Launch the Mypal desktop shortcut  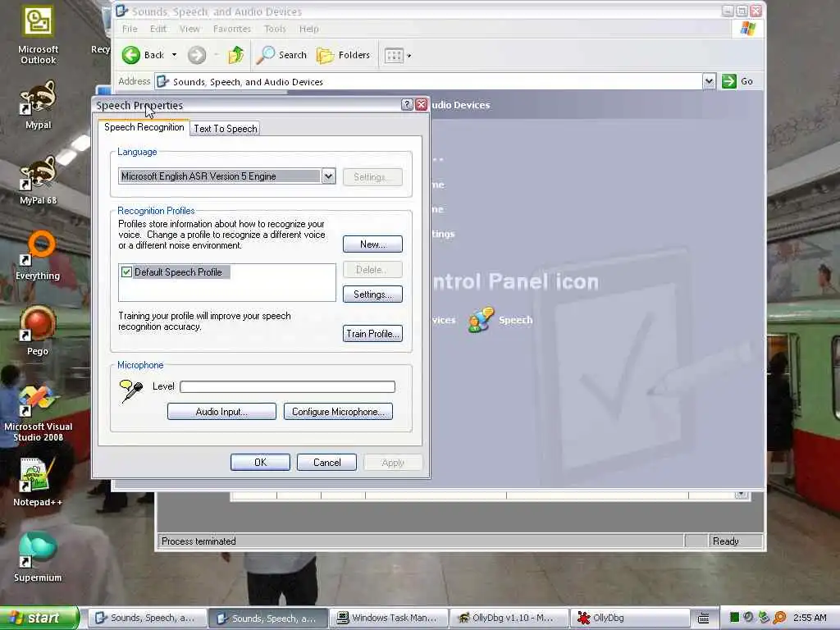(38, 104)
